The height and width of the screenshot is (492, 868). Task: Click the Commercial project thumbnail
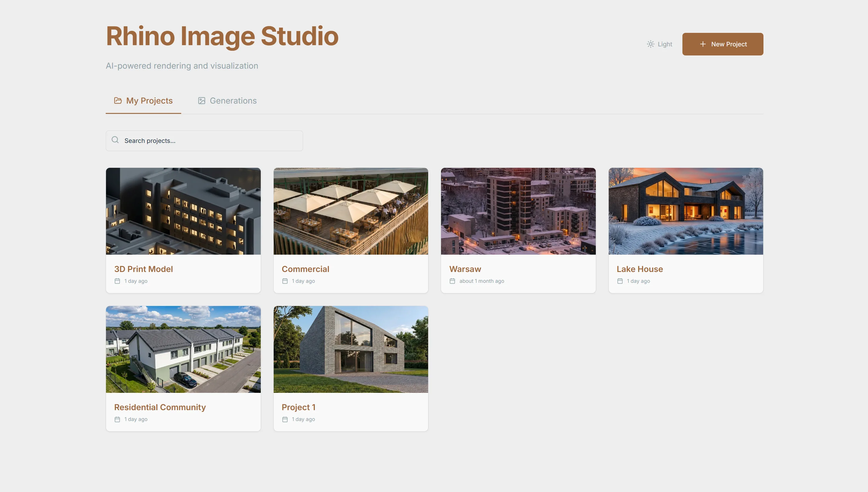(x=350, y=211)
